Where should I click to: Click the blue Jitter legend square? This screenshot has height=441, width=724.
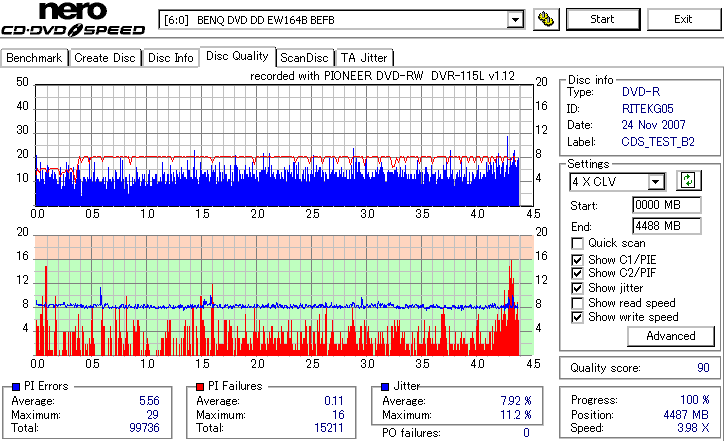[385, 387]
